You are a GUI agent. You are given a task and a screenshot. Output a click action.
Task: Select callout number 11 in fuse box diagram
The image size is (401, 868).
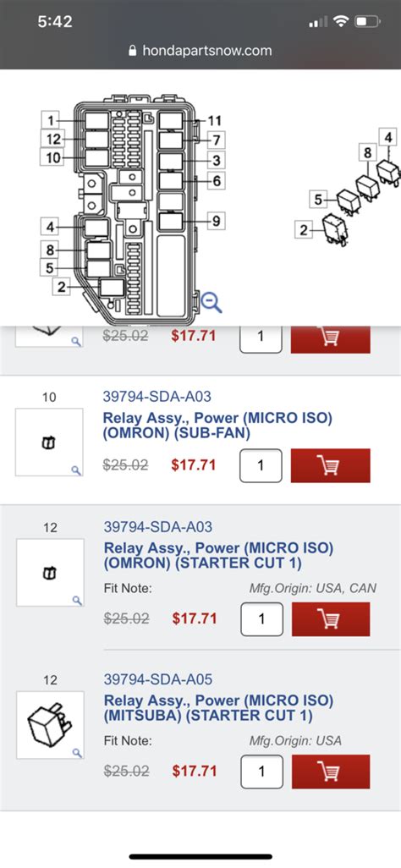coord(215,121)
